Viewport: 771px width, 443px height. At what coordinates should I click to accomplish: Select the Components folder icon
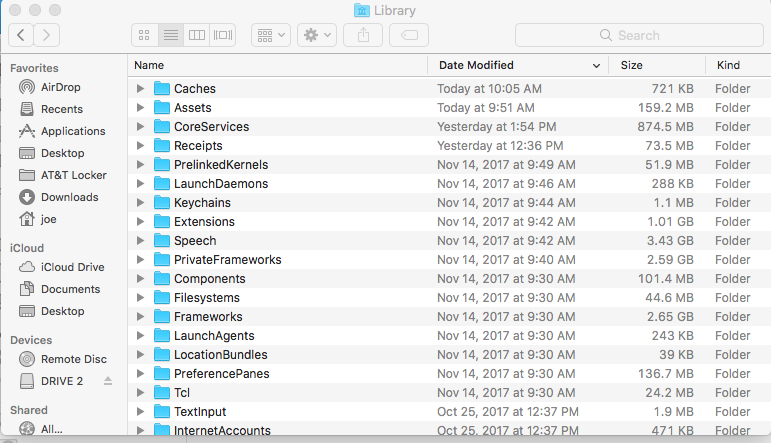coord(161,278)
